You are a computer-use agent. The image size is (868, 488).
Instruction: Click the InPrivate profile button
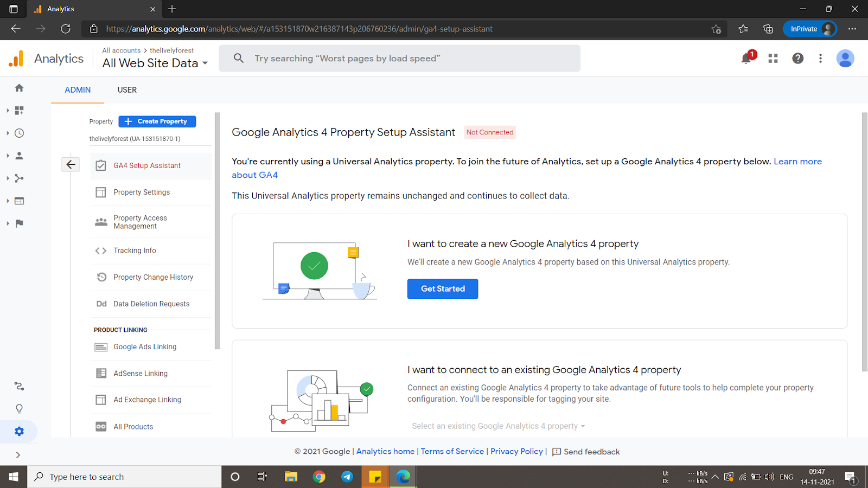810,29
